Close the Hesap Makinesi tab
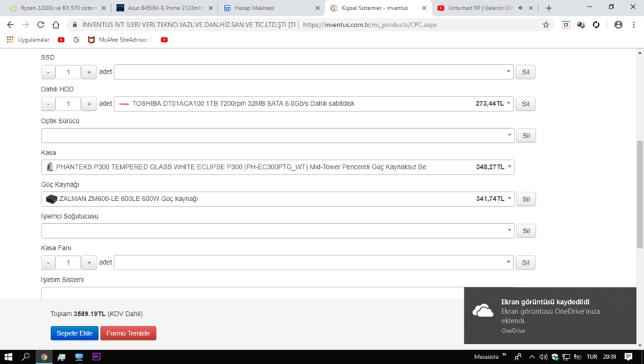The width and height of the screenshot is (644, 364). [x=318, y=8]
